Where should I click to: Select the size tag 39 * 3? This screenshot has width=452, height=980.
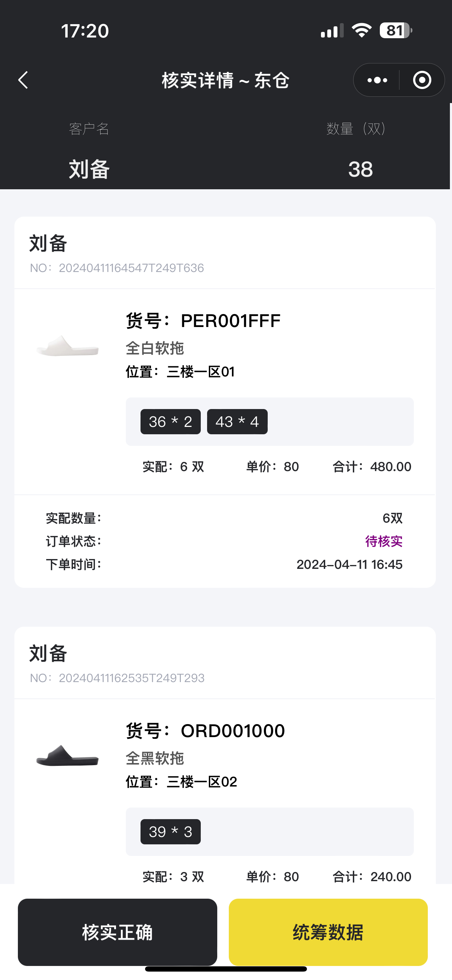[170, 832]
